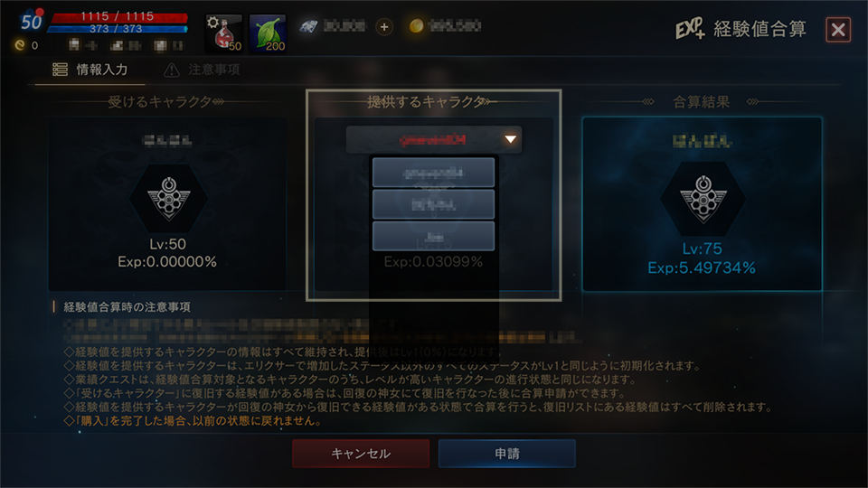This screenshot has width=868, height=488.
Task: Click the 申請 button
Action: point(507,454)
